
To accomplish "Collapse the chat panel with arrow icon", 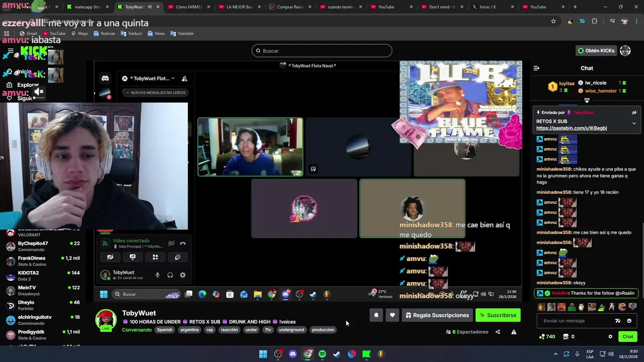I will pos(536,68).
